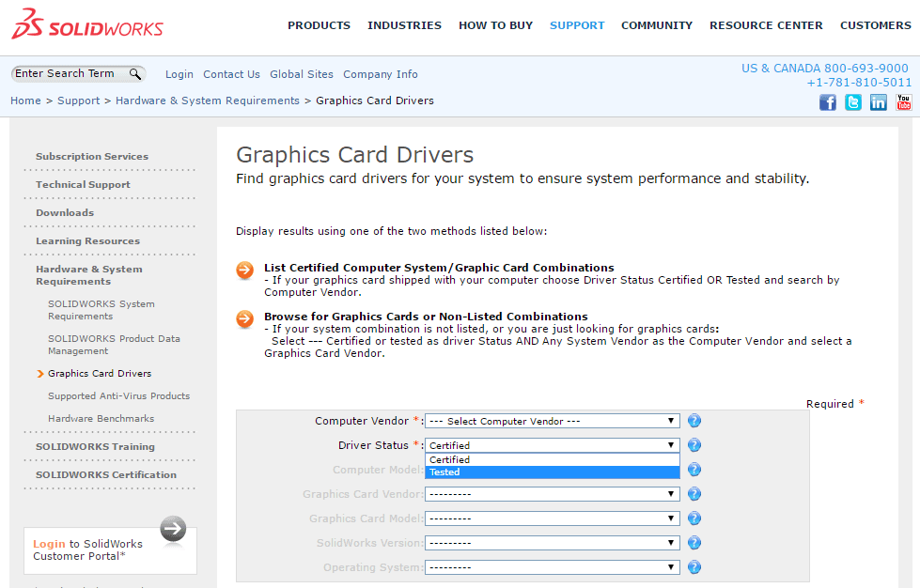This screenshot has width=920, height=588.
Task: Open the PRODUCTS menu
Action: point(319,25)
